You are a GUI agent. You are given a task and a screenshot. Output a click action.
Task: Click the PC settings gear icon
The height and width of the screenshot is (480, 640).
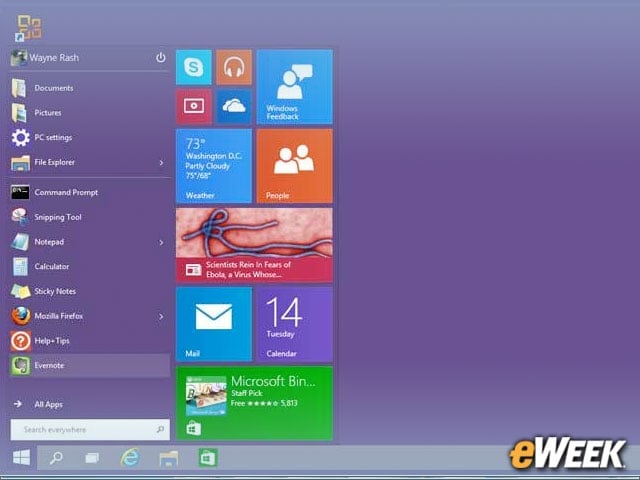click(20, 138)
